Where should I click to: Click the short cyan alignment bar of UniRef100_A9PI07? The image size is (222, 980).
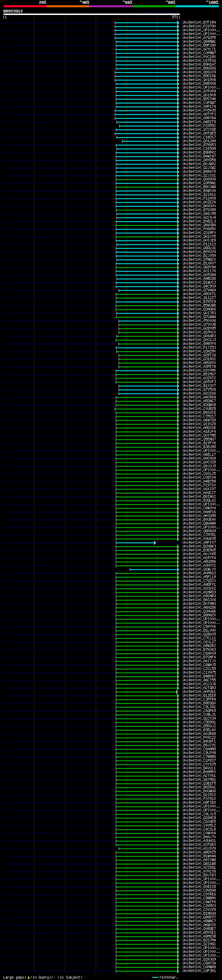click(136, 543)
